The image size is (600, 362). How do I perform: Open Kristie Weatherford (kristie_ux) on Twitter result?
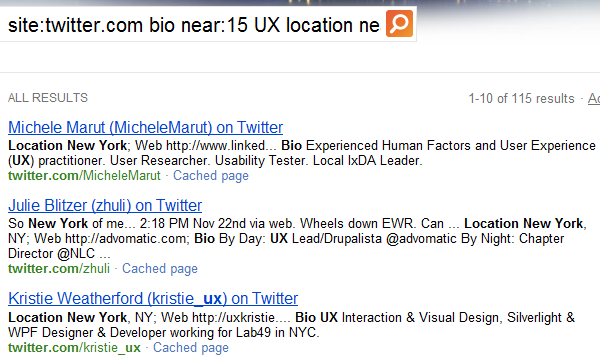153,298
